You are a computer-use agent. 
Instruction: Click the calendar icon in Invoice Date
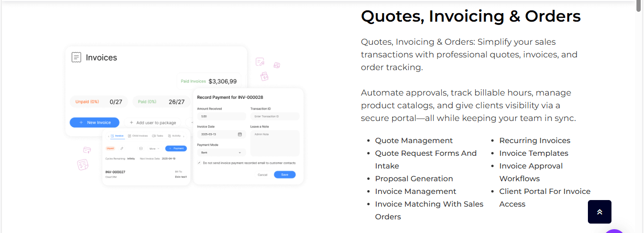[239, 134]
